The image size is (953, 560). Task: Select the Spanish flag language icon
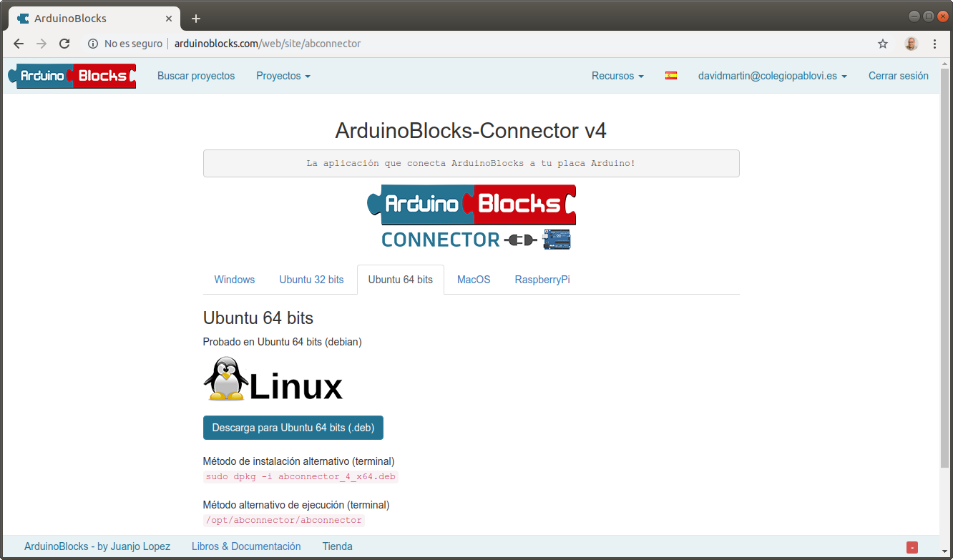tap(670, 75)
